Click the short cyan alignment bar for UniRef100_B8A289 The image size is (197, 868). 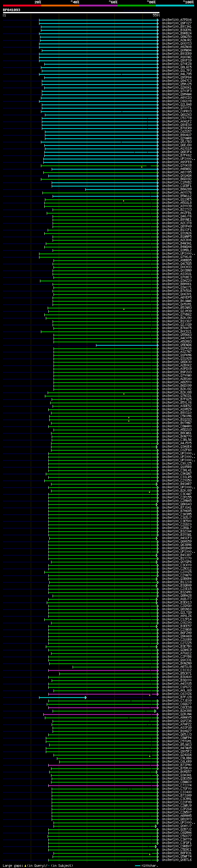tap(122, 189)
